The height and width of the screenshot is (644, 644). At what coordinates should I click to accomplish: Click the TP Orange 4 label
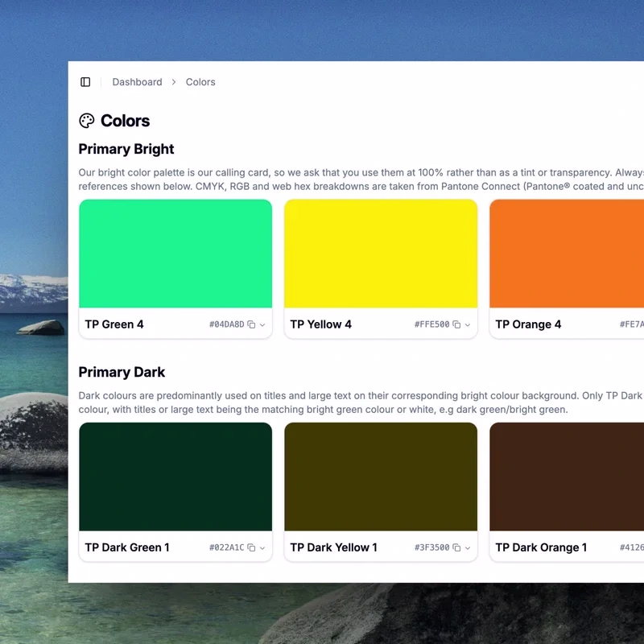[x=528, y=324]
